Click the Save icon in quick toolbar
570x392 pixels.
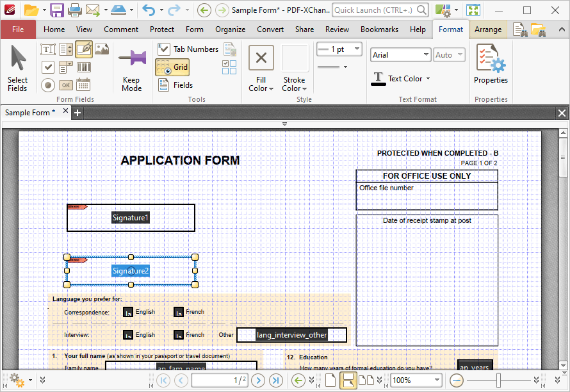57,10
